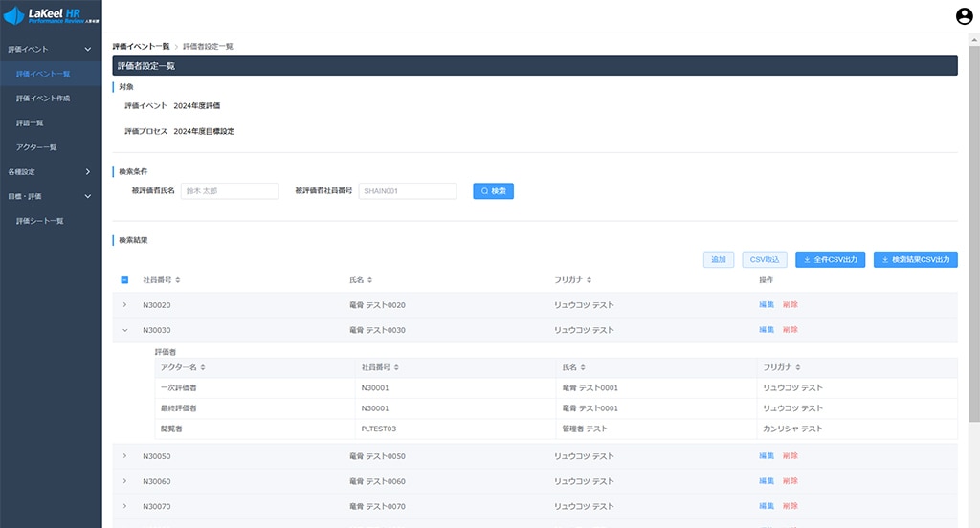Viewport: 980px width, 528px height.
Task: Click 編集 for row N30070
Action: pos(767,506)
